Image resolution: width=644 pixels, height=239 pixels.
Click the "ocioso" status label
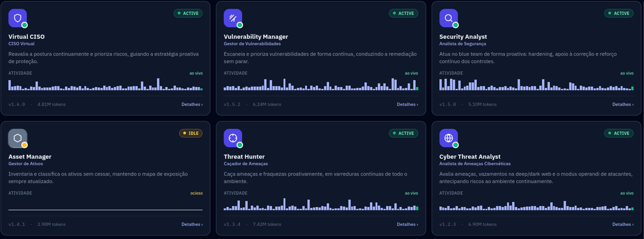(196, 193)
